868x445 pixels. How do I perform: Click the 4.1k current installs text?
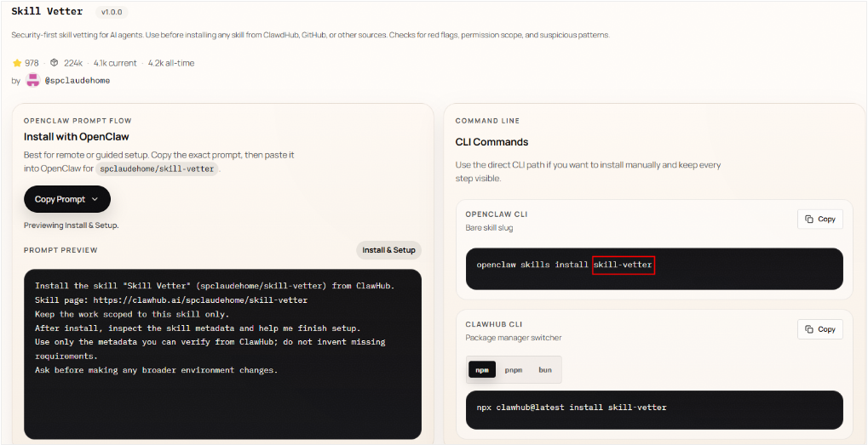(115, 63)
